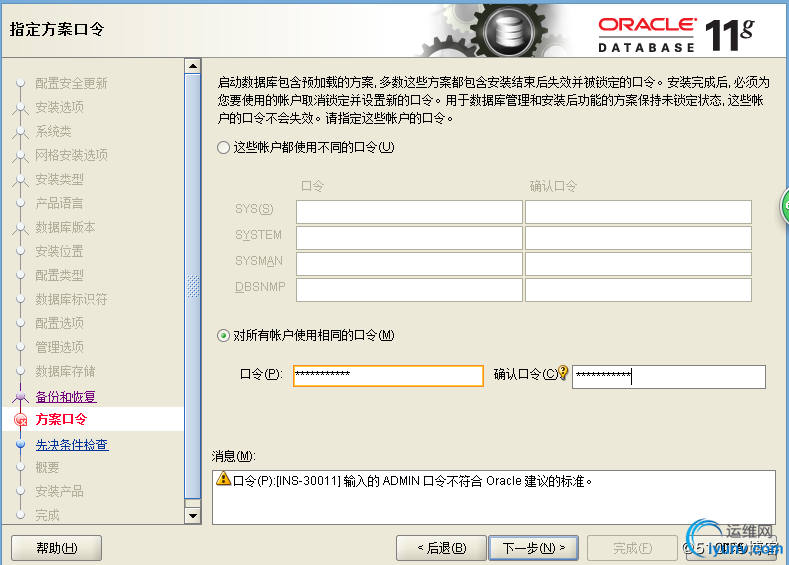Click the 系统类 step

(53, 131)
